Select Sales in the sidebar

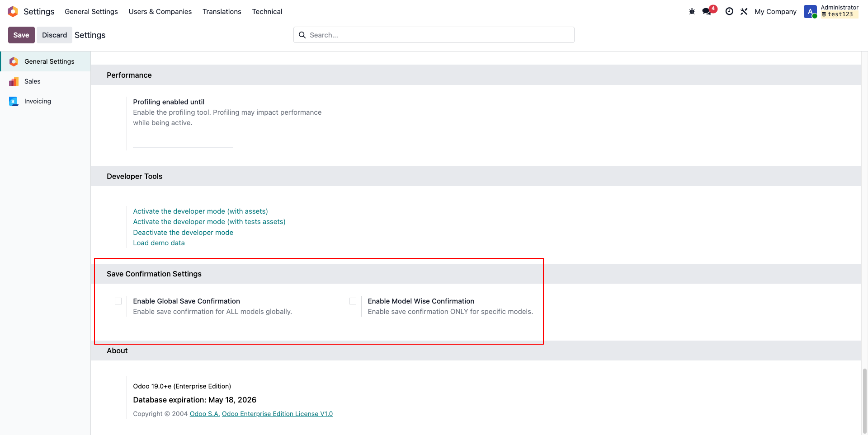point(45,81)
